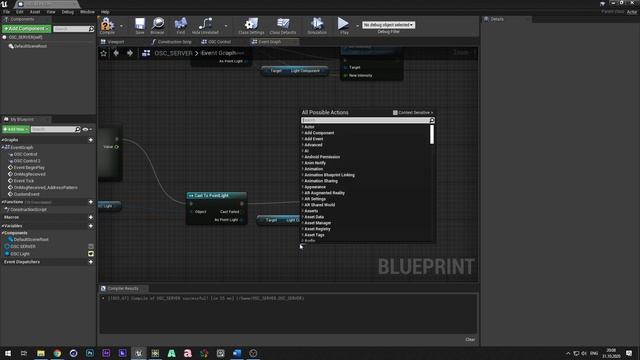Add new graph with plus icon
Viewport: 640px width, 360px height.
(91, 140)
